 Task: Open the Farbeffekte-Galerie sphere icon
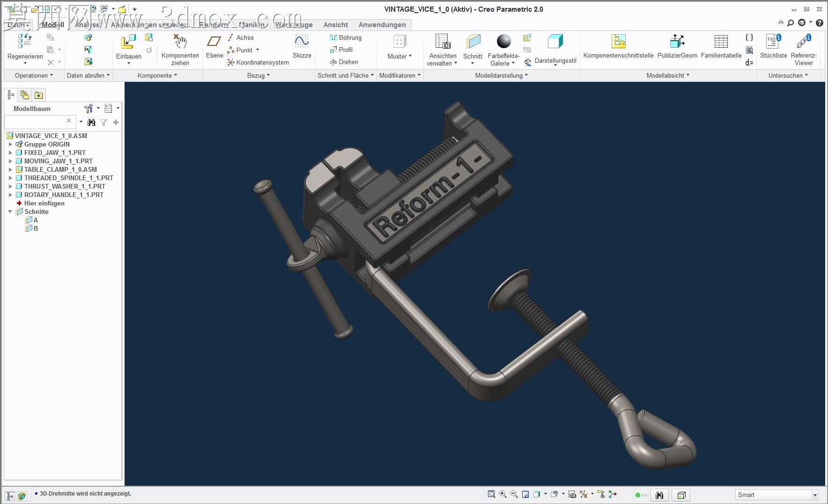[x=504, y=41]
